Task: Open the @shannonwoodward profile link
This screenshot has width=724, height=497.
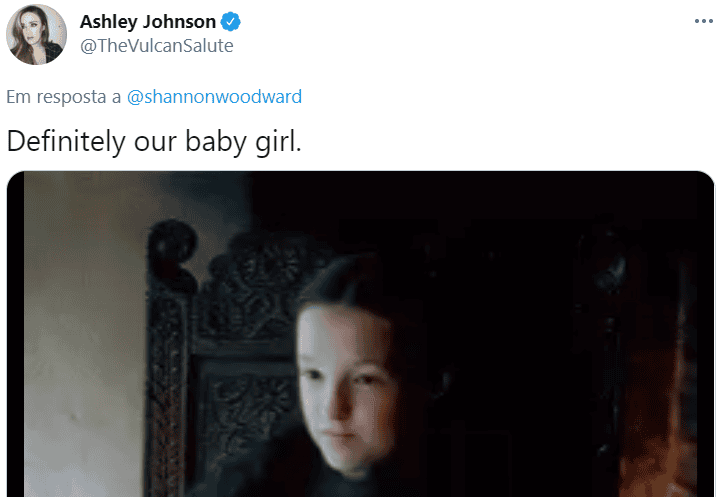Action: (x=214, y=97)
